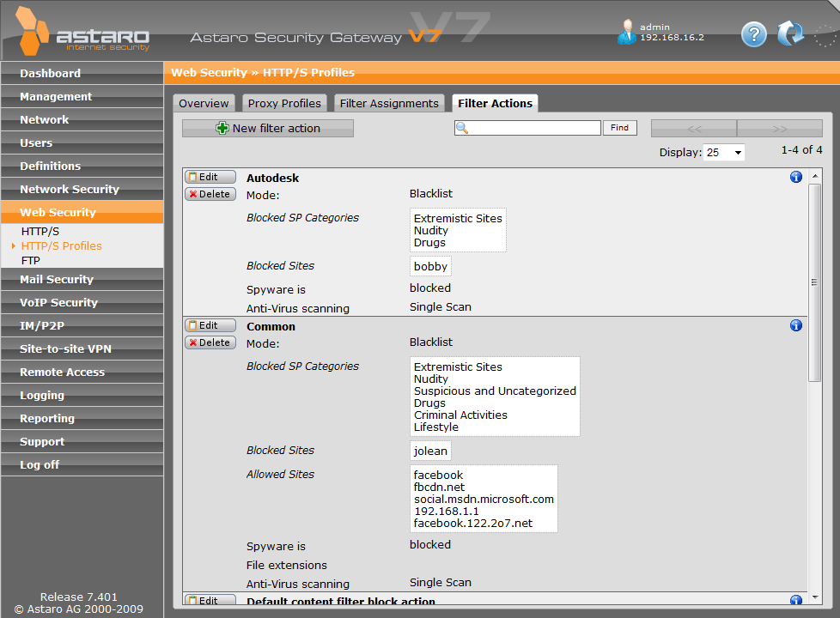Click the loading spinner icon in header
The height and width of the screenshot is (618, 840).
click(824, 35)
